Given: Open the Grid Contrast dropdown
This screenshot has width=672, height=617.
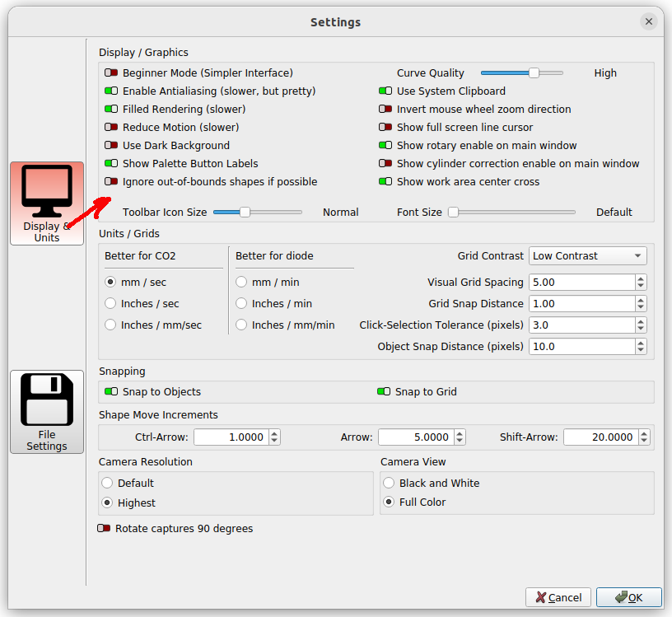Looking at the screenshot, I should click(x=587, y=256).
